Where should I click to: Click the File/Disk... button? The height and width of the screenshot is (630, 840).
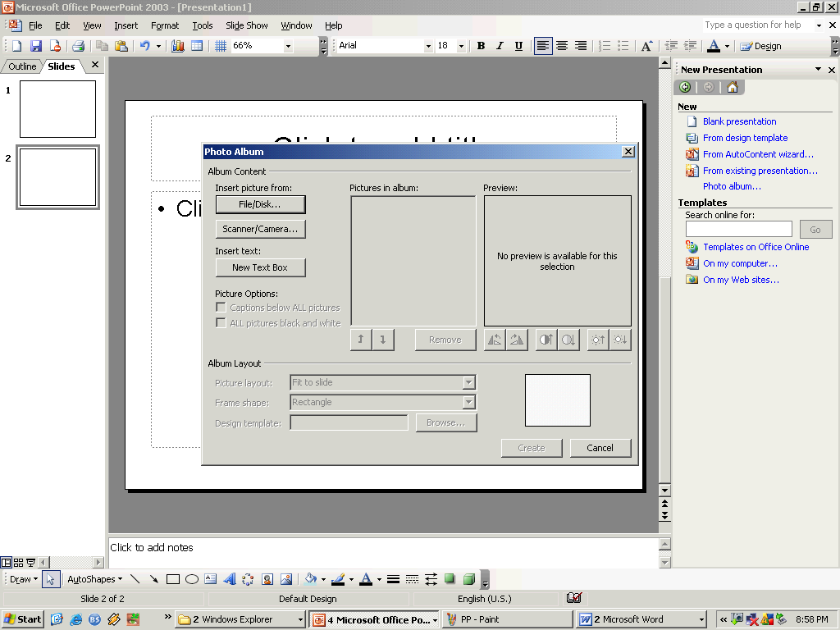(x=260, y=204)
